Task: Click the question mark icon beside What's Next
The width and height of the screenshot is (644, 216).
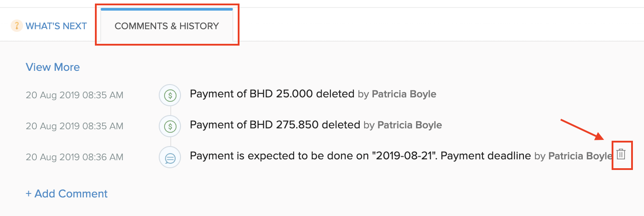Action: 17,26
